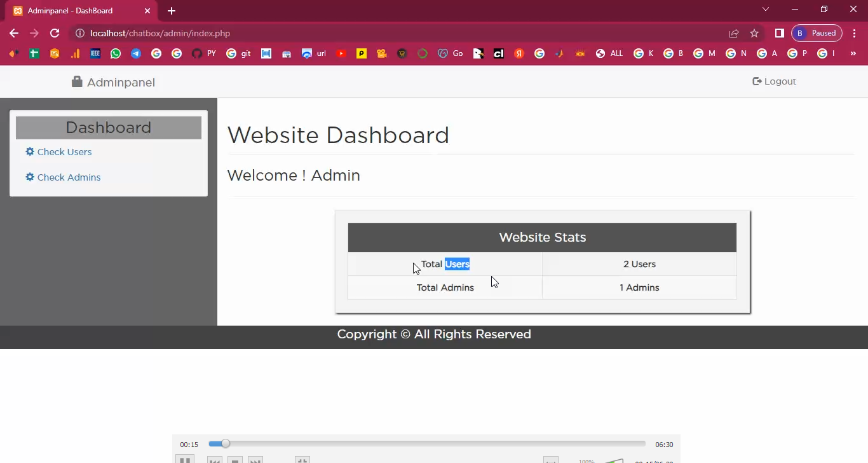Click the Website Stats table header

[x=542, y=237]
